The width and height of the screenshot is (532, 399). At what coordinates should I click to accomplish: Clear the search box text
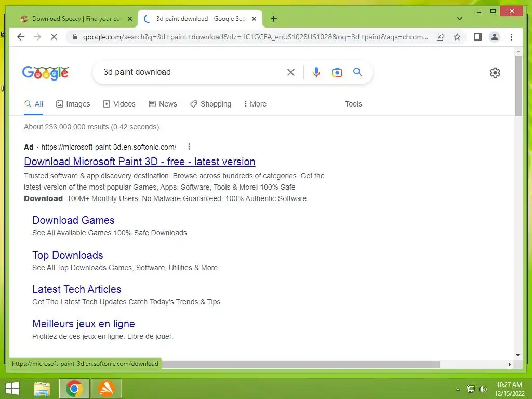[291, 72]
